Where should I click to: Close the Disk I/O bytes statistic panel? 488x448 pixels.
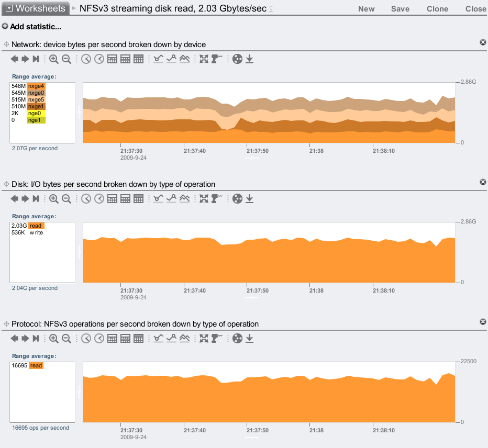483,182
